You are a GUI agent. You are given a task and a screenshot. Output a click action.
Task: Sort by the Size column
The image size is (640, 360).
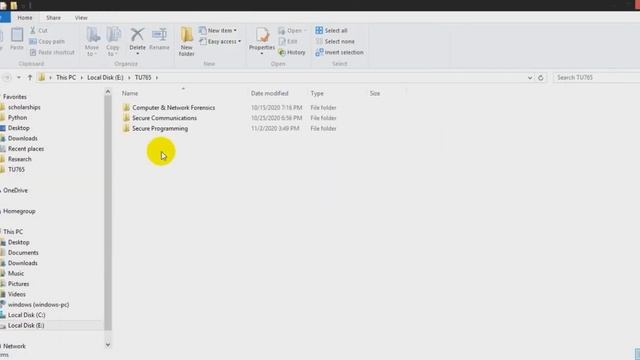pos(375,93)
